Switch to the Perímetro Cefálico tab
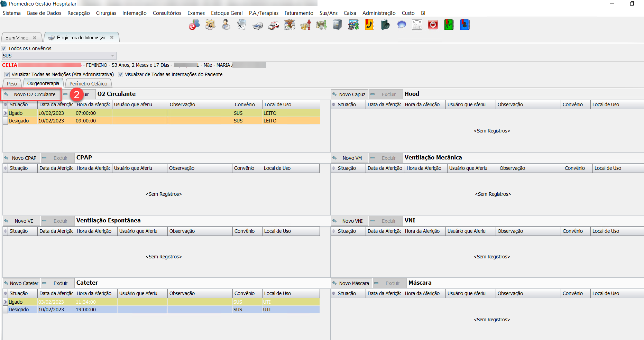 88,84
